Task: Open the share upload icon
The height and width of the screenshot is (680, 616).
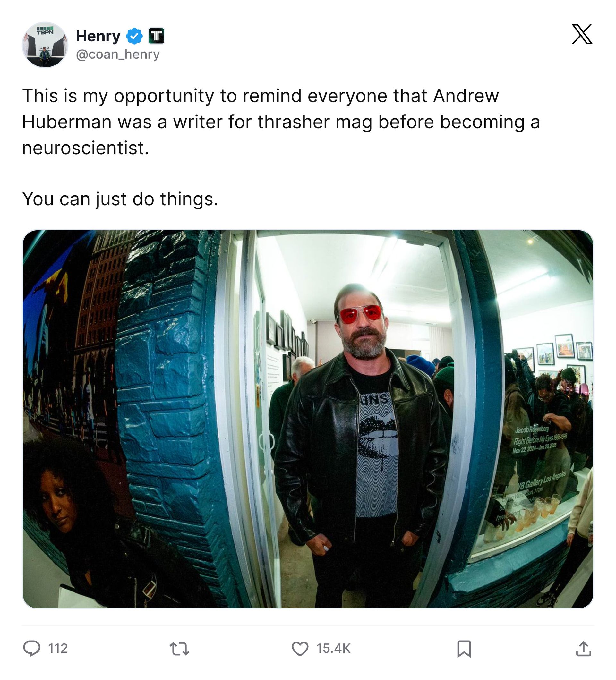Action: pyautogui.click(x=584, y=648)
